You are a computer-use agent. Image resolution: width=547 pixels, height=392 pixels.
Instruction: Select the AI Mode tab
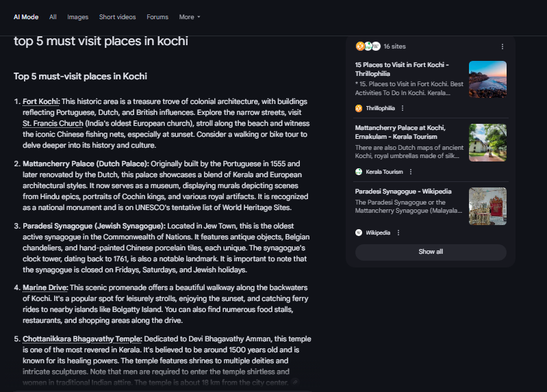pyautogui.click(x=26, y=16)
